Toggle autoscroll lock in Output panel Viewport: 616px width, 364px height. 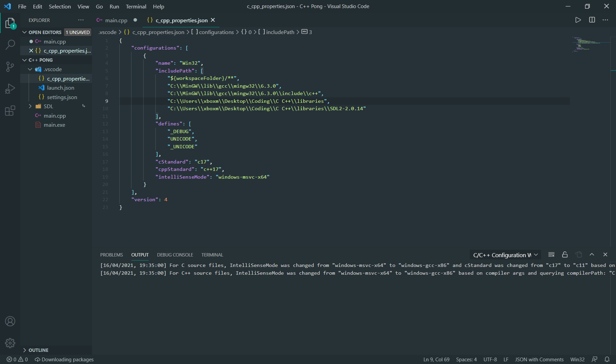coord(565,254)
